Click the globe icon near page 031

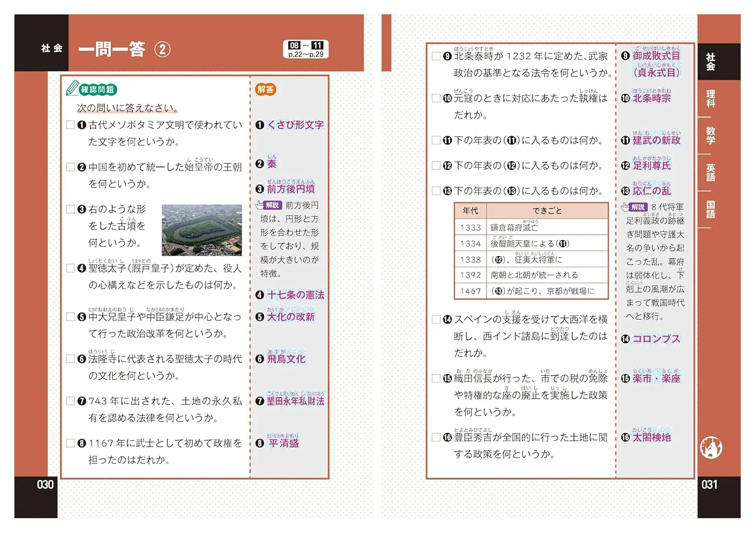[711, 447]
